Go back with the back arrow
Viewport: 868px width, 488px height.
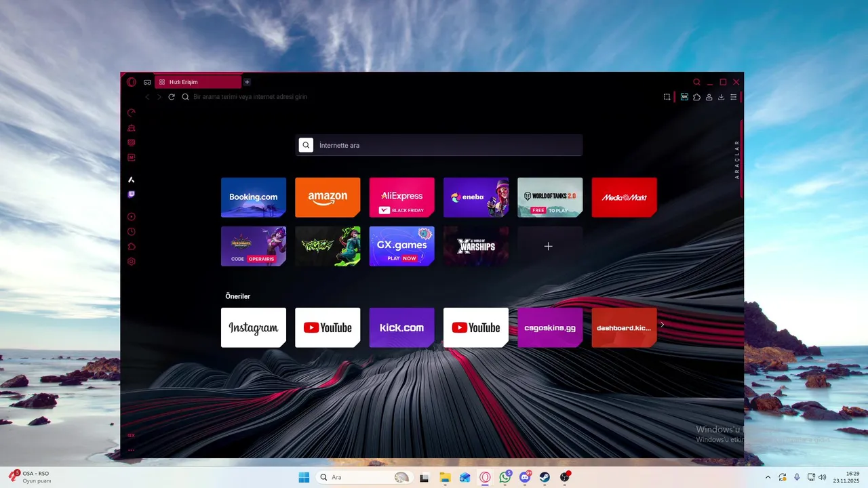pyautogui.click(x=148, y=97)
